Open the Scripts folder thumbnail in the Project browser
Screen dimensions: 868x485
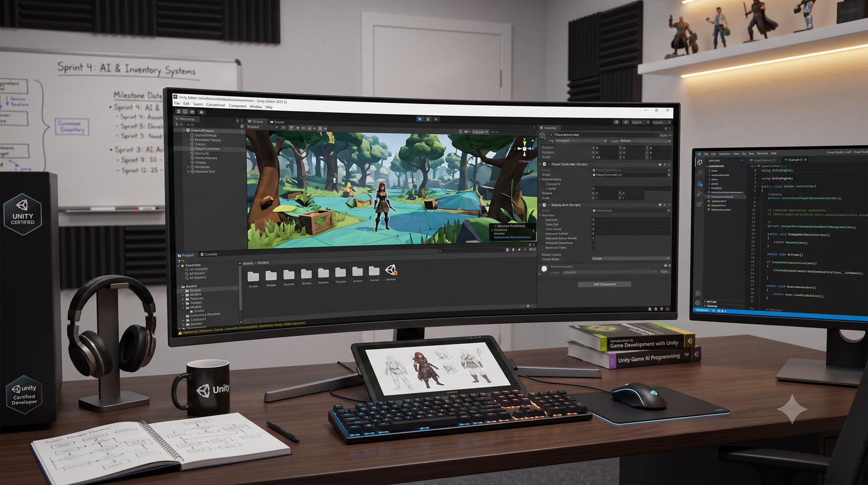[253, 276]
